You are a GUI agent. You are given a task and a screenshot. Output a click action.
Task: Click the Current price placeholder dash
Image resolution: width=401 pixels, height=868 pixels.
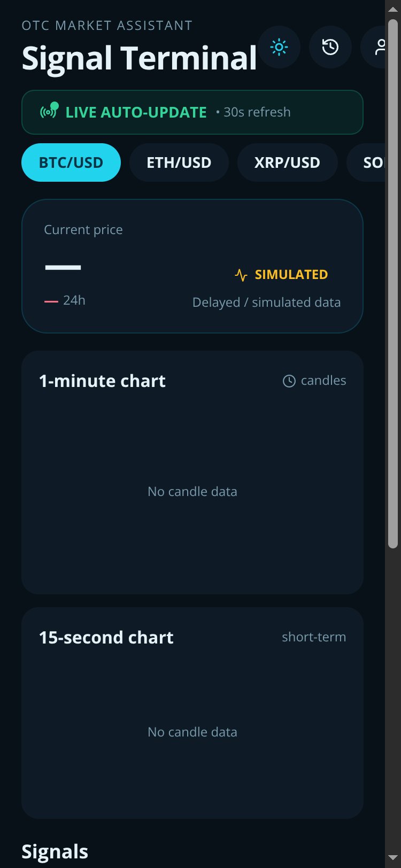[63, 267]
